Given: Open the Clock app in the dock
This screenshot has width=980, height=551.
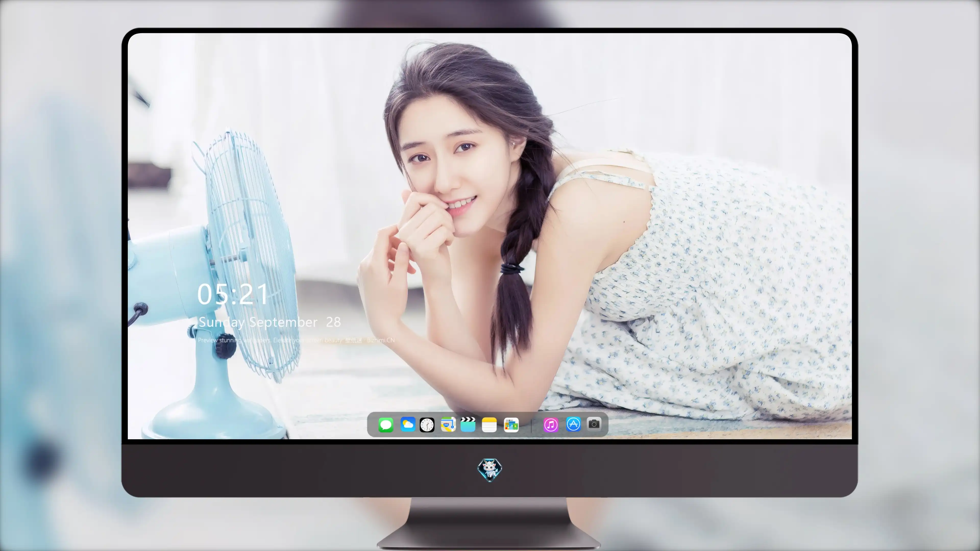Looking at the screenshot, I should 427,425.
